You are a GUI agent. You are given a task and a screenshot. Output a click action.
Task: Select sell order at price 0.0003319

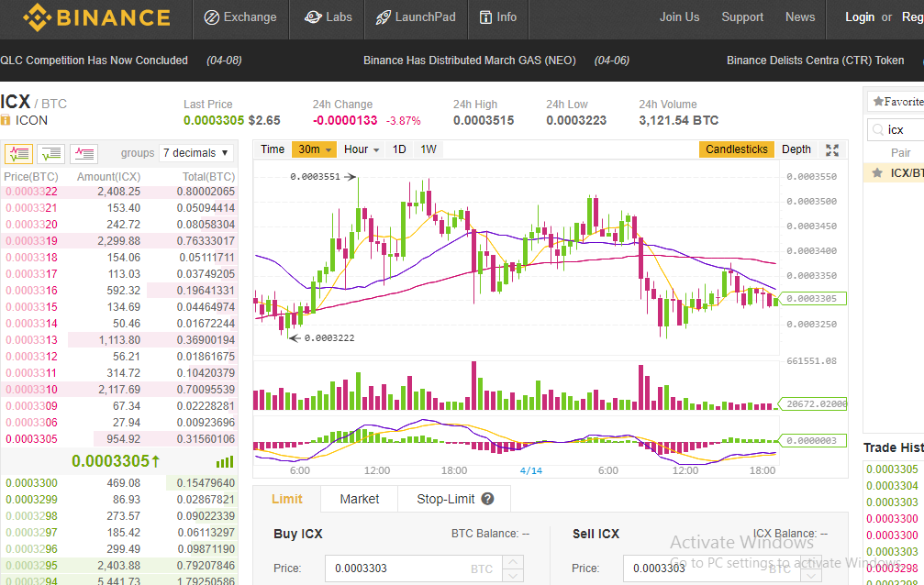point(119,241)
